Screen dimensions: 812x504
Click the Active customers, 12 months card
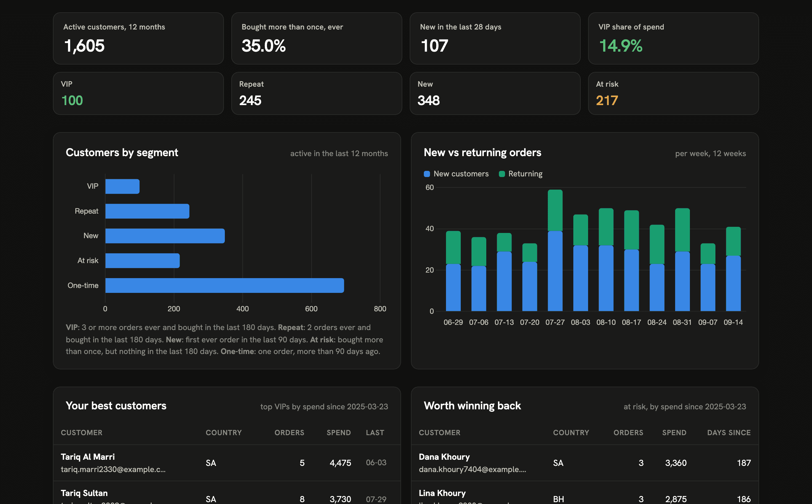138,38
